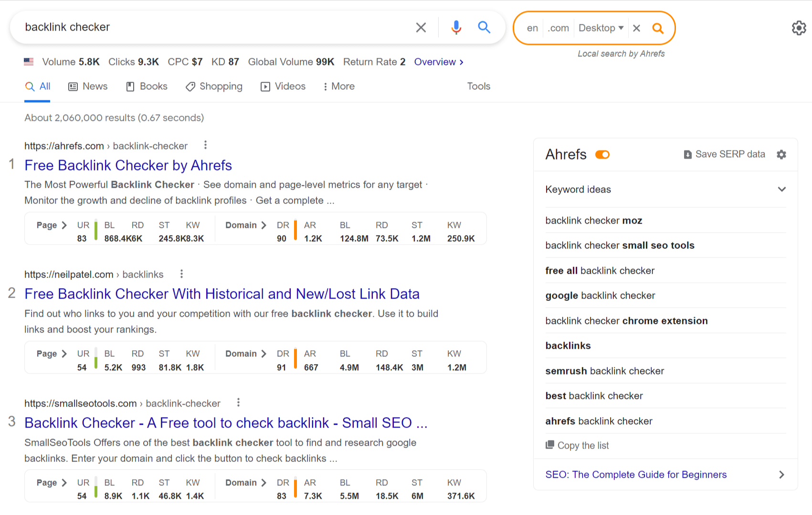Click the orange DR rating bar
Image resolution: width=812 pixels, height=515 pixels.
pos(296,229)
